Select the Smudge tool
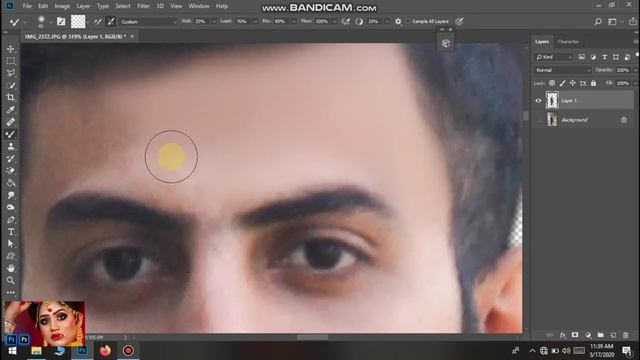The image size is (640, 360). pos(11,195)
